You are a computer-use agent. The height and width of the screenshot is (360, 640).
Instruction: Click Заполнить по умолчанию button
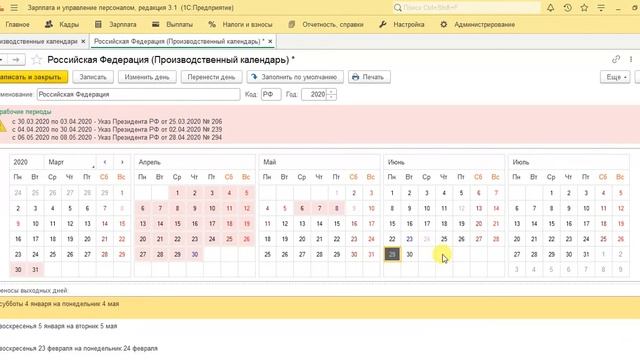coord(295,77)
